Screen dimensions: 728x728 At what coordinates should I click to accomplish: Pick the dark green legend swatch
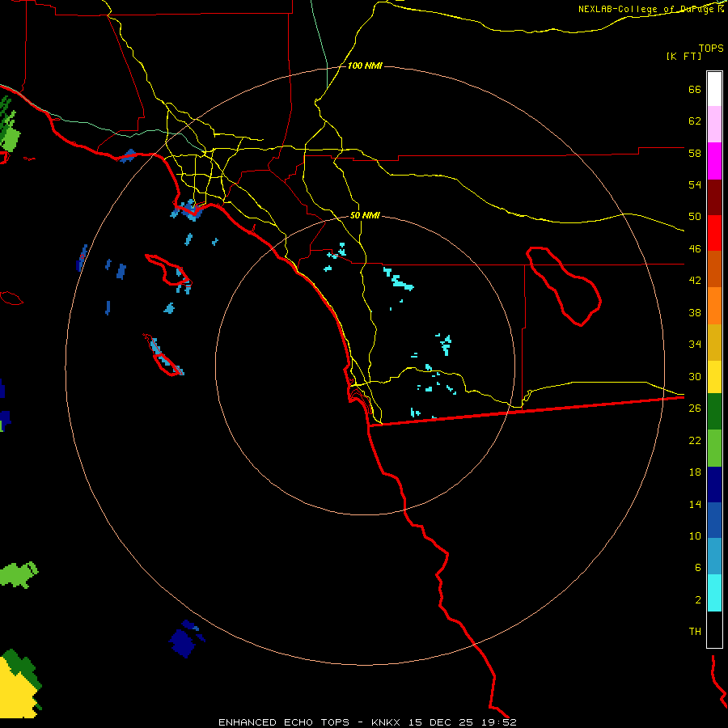click(x=714, y=412)
